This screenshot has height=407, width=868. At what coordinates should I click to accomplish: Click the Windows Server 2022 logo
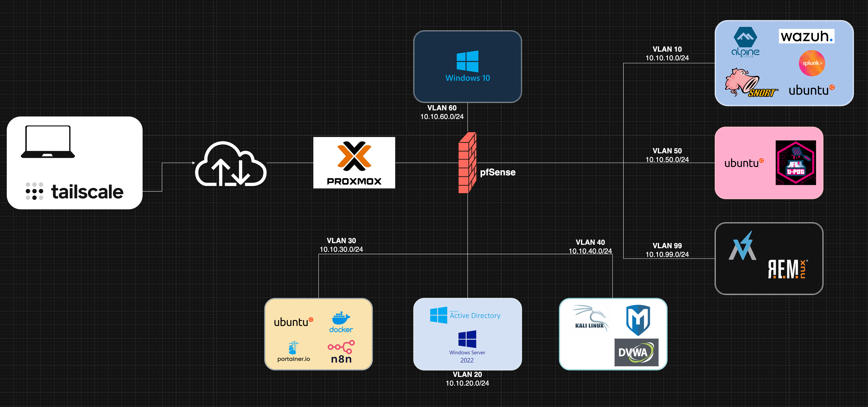(467, 347)
